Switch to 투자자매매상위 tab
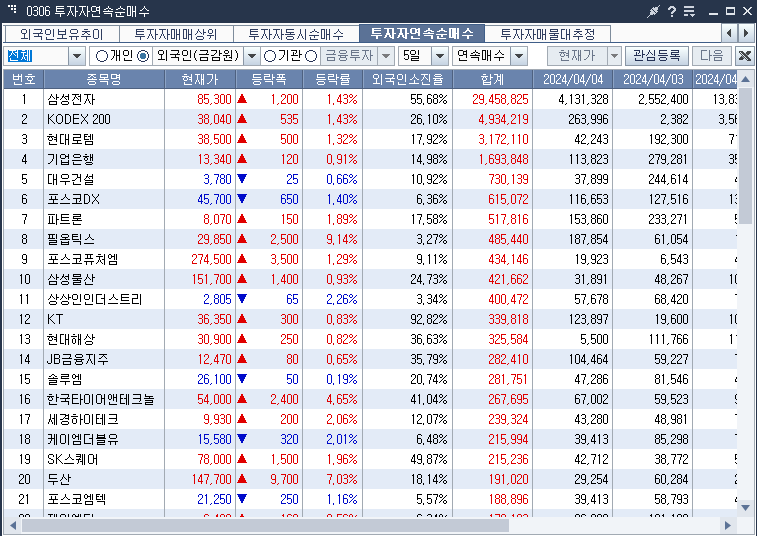The image size is (757, 536). (x=176, y=34)
